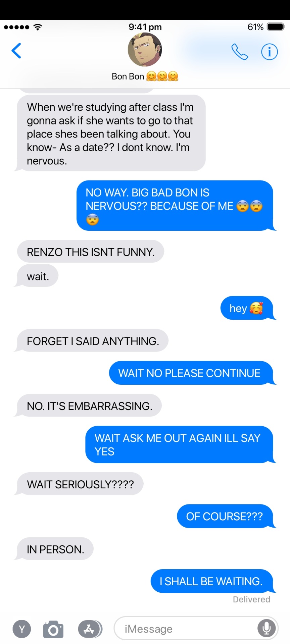Open conversation details with info icon
Image resolution: width=290 pixels, height=644 pixels.
point(270,52)
